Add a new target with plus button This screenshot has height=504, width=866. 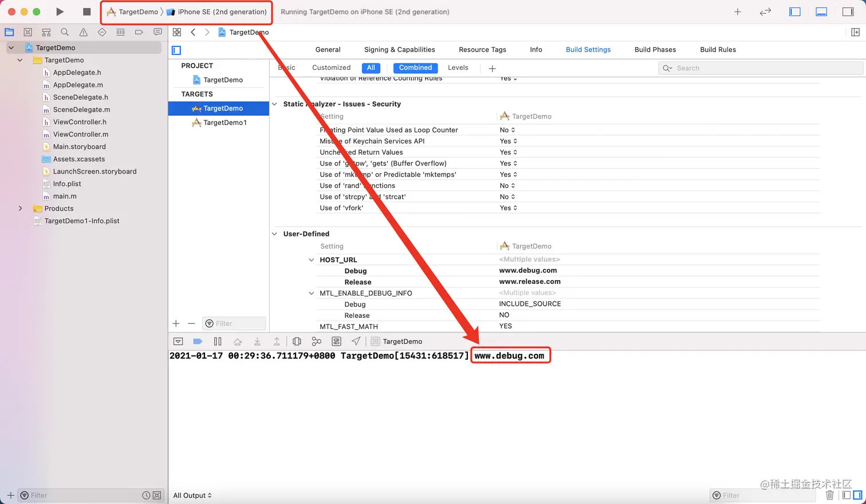tap(176, 324)
